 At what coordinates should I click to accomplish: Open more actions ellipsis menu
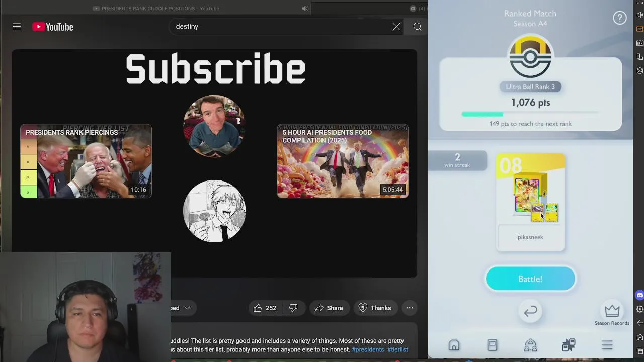point(410,308)
